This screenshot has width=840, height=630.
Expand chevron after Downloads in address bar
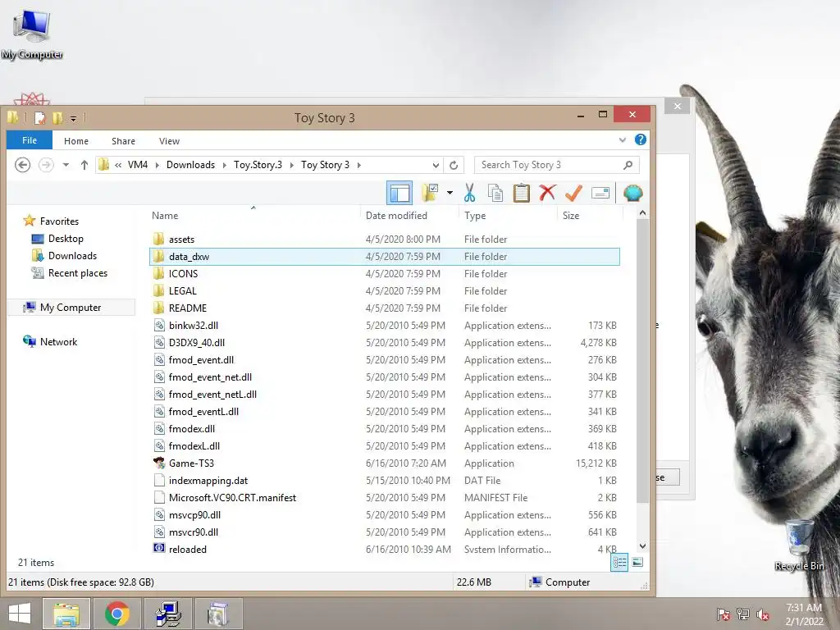(224, 165)
